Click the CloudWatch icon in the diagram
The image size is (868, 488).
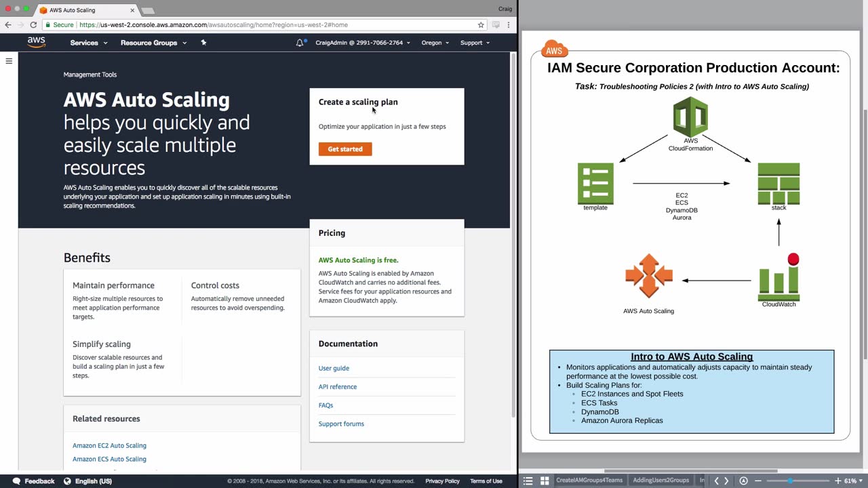tap(778, 283)
